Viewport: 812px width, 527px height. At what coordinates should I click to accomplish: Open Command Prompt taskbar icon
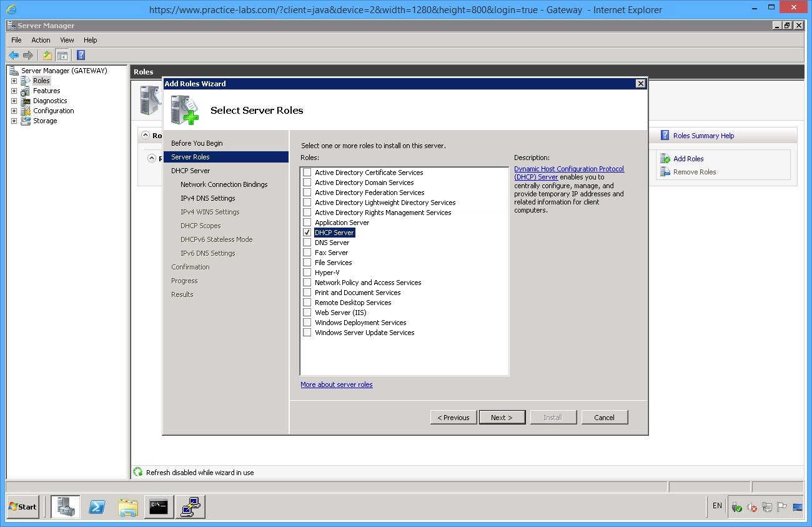[x=159, y=507]
